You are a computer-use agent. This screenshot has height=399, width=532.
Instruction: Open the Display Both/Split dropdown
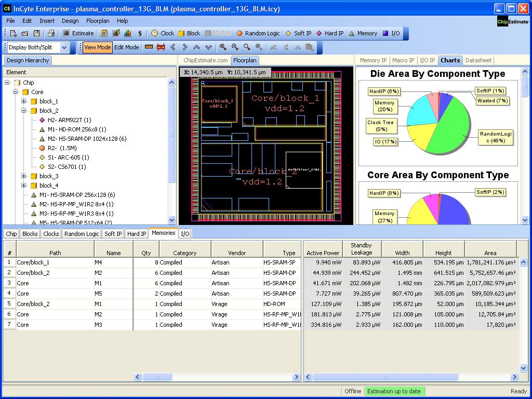pyautogui.click(x=64, y=47)
